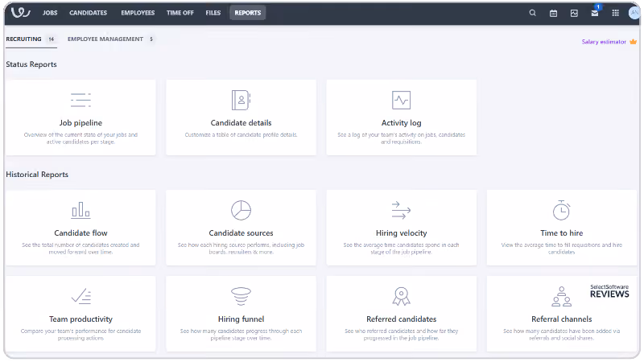
Task: Open the image-style icon beside the calendar
Action: pos(574,13)
